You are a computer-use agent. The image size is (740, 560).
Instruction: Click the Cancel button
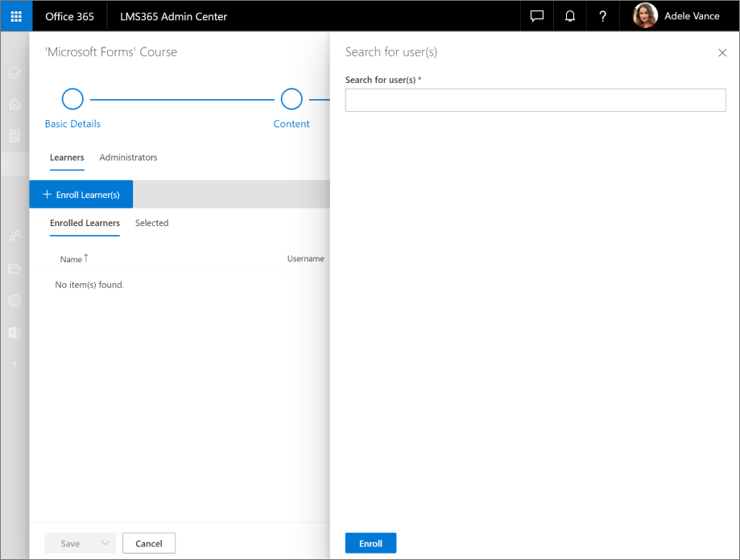[x=149, y=543]
